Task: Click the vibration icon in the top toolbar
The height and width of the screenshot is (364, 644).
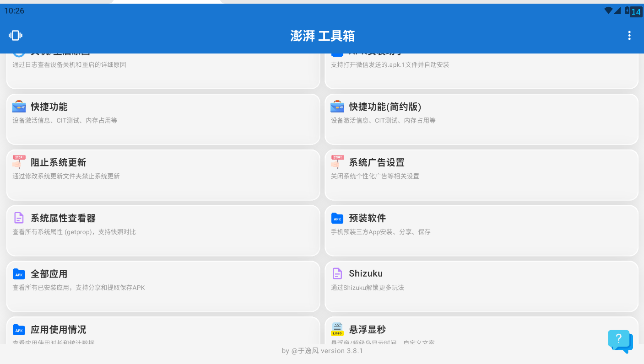Action: (x=15, y=35)
